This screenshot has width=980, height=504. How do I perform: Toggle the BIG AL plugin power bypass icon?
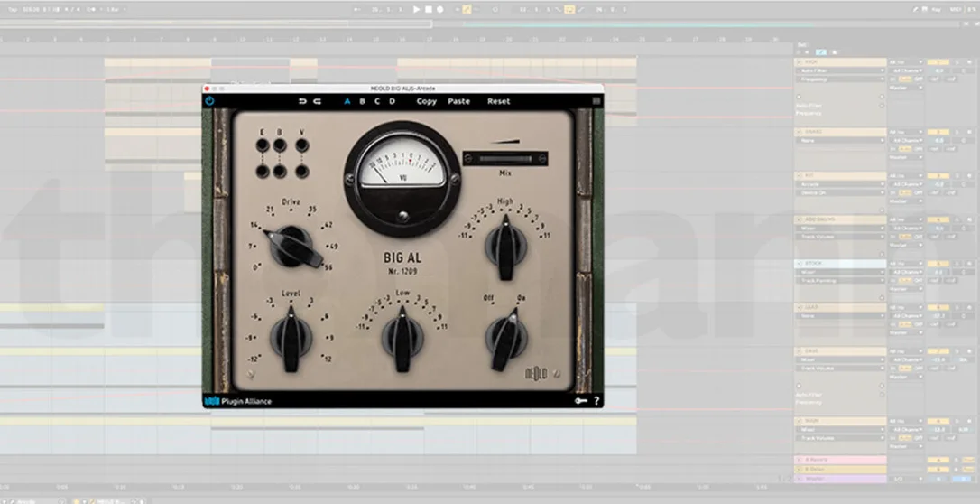[x=209, y=100]
